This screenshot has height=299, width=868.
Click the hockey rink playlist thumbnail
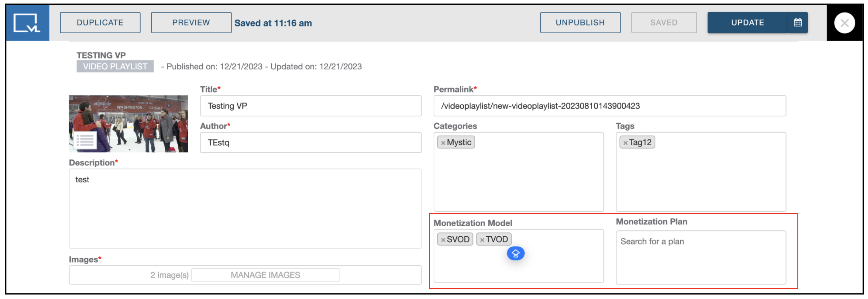coord(128,124)
